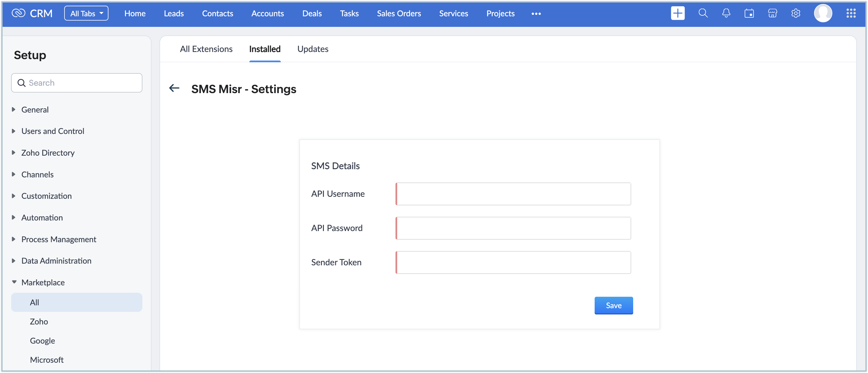
Task: Click the Setup search box
Action: (77, 83)
